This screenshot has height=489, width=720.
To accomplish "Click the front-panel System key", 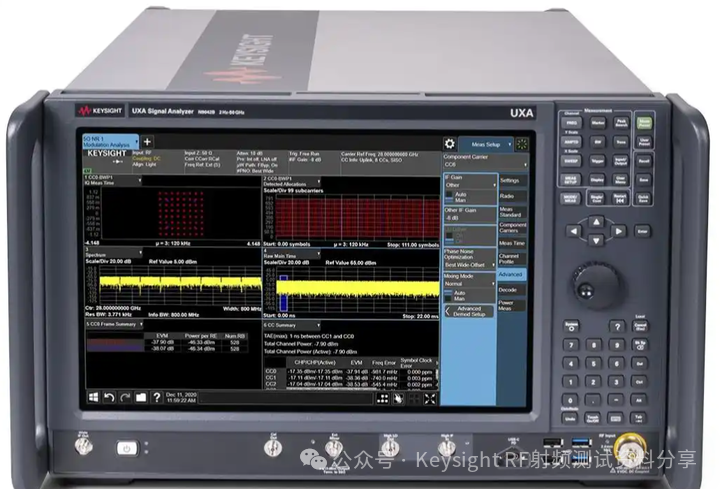I will [572, 326].
